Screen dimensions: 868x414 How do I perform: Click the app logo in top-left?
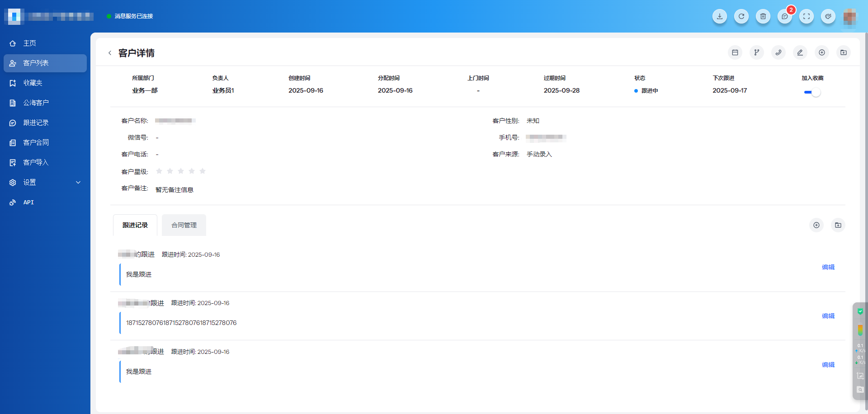coord(14,16)
